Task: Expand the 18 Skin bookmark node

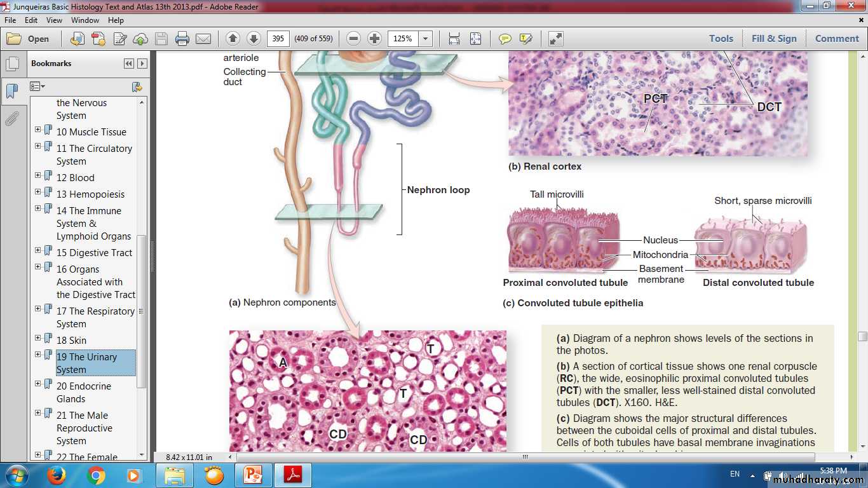Action: 38,338
